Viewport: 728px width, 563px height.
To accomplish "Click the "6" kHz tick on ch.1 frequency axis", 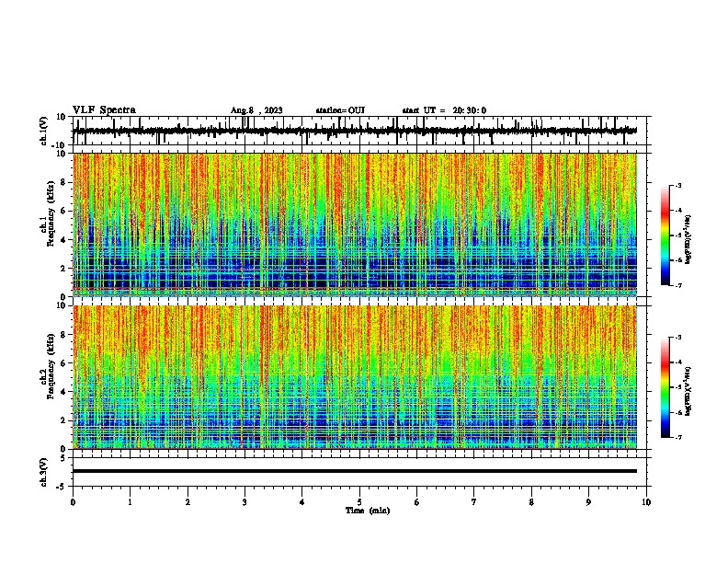I will (x=63, y=212).
